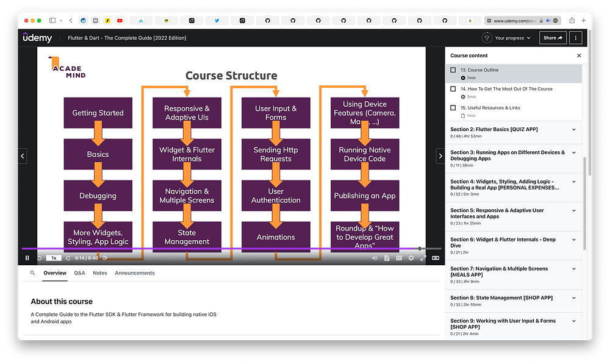Rewind the video a few seconds
This screenshot has width=610, height=364.
pyautogui.click(x=39, y=258)
